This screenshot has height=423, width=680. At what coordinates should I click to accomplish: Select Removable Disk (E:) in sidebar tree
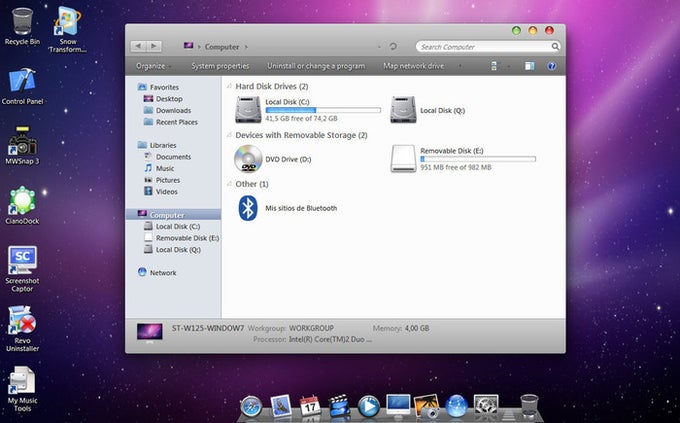click(x=187, y=238)
